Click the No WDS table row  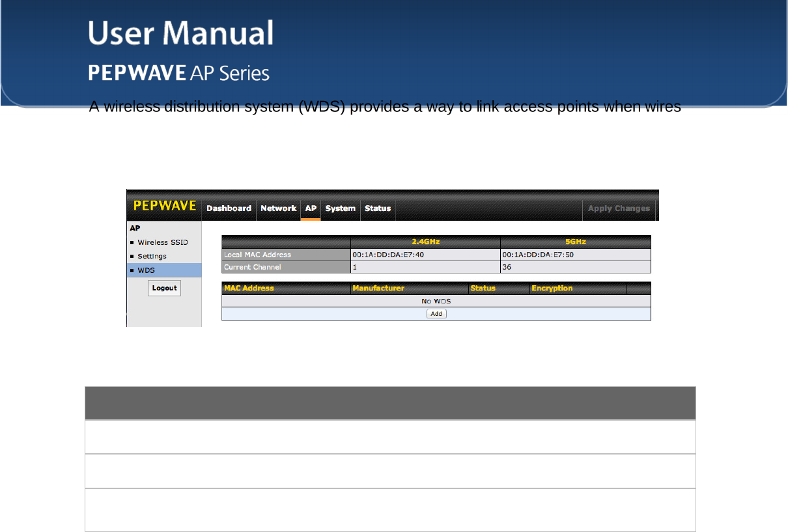[436, 301]
